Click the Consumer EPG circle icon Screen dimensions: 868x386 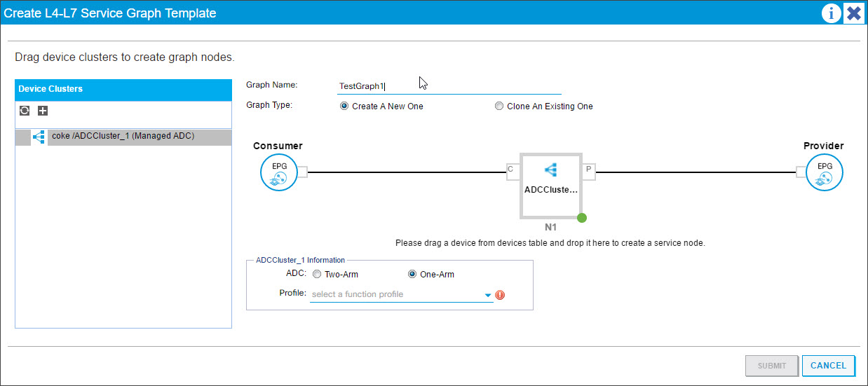click(x=279, y=172)
